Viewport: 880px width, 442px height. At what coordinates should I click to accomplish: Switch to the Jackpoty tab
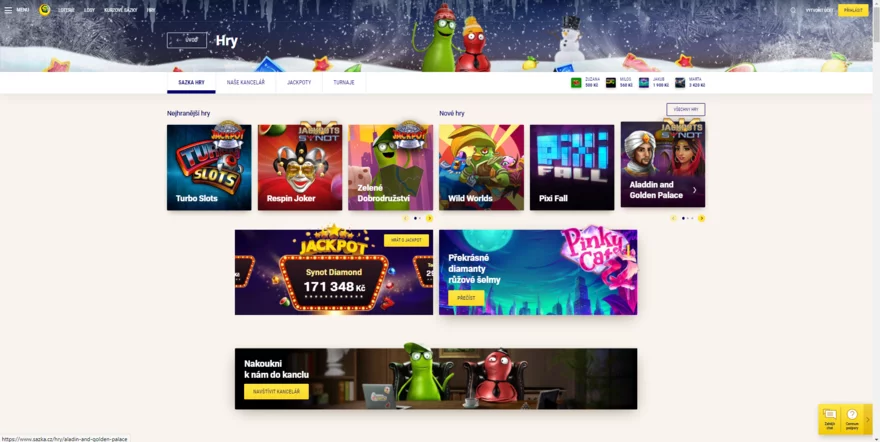299,82
